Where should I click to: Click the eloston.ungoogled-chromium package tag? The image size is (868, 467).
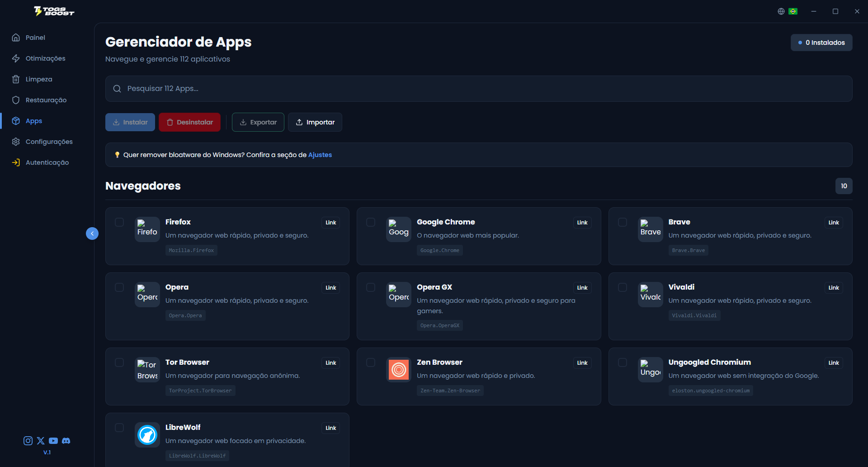pos(711,391)
